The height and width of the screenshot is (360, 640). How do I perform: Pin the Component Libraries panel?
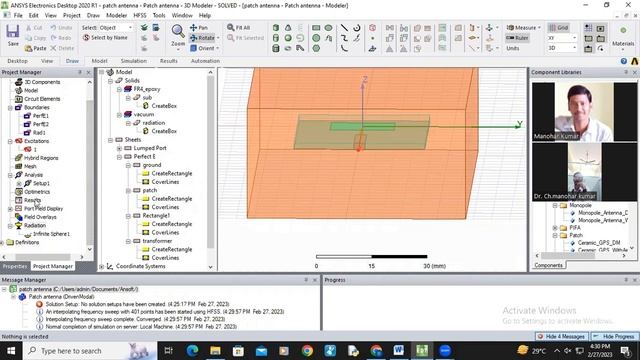626,72
